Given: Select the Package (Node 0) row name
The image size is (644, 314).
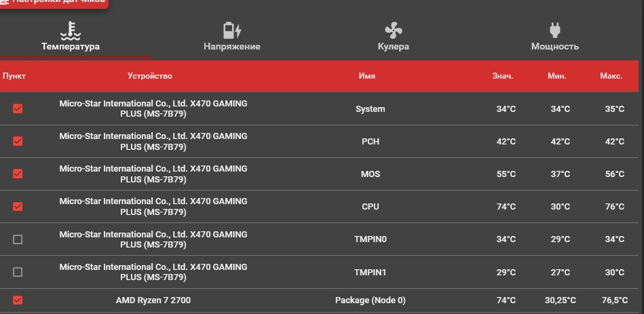Looking at the screenshot, I should [x=370, y=300].
